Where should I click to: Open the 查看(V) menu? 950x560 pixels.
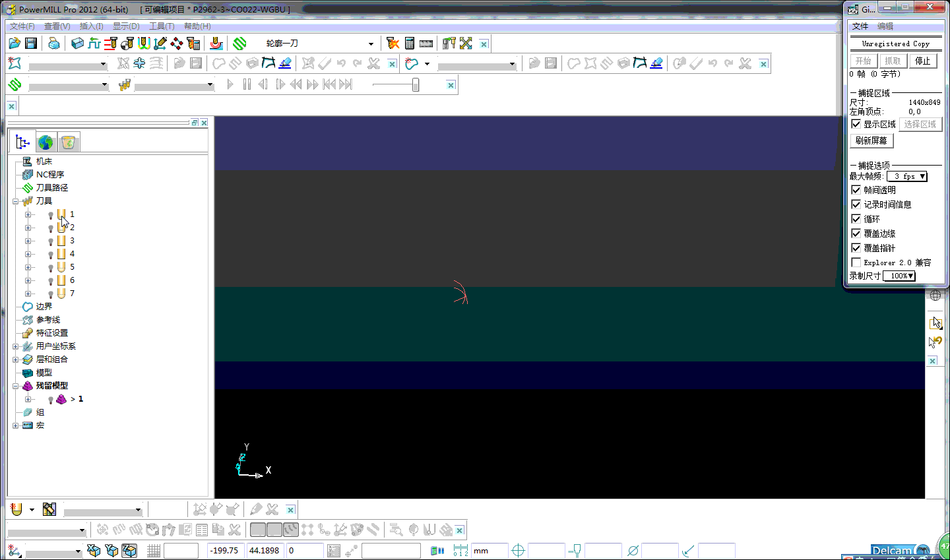[57, 26]
